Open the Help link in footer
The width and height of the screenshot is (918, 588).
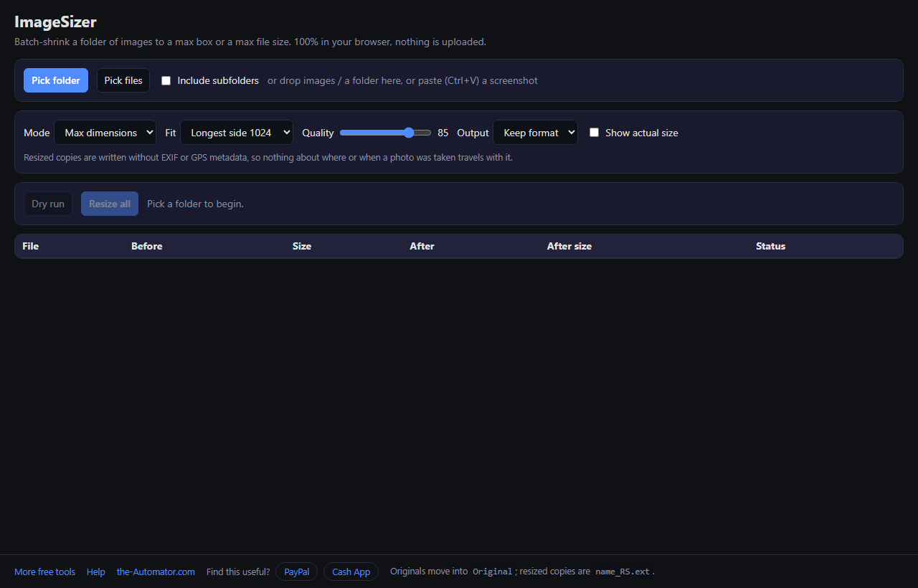pos(96,572)
